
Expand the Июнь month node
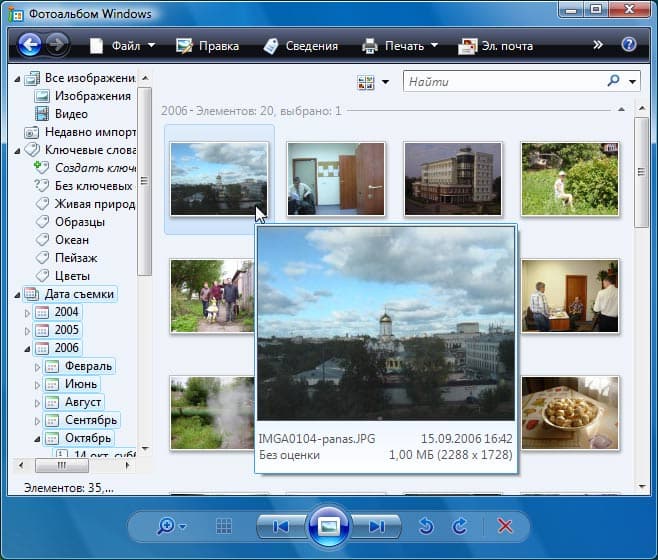coord(37,385)
